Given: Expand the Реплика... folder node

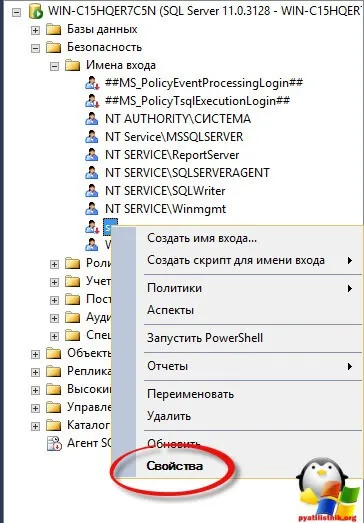Looking at the screenshot, I should [x=35, y=373].
